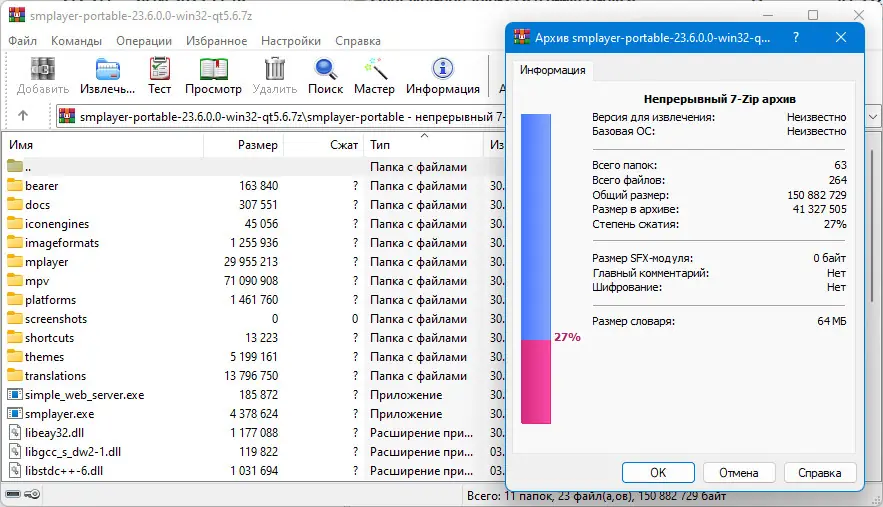Click the Размер словаря value 64 МБ
The height and width of the screenshot is (507, 883).
pos(832,321)
